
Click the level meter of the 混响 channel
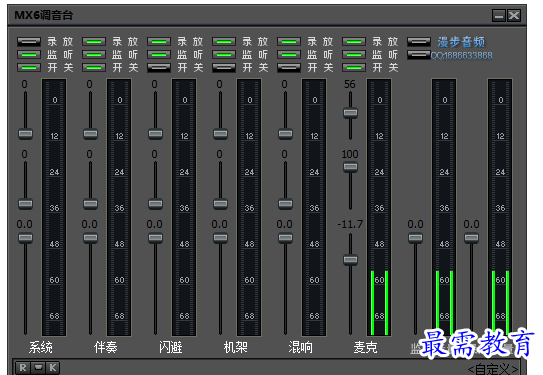coord(314,207)
